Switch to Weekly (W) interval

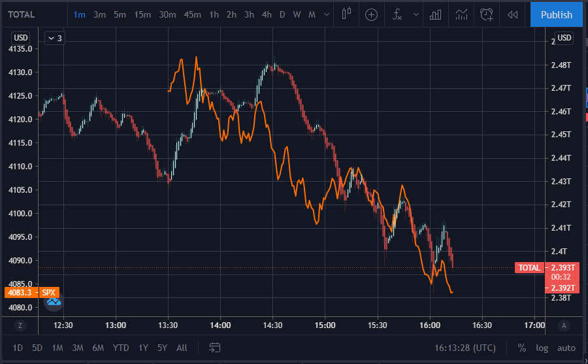click(x=297, y=14)
